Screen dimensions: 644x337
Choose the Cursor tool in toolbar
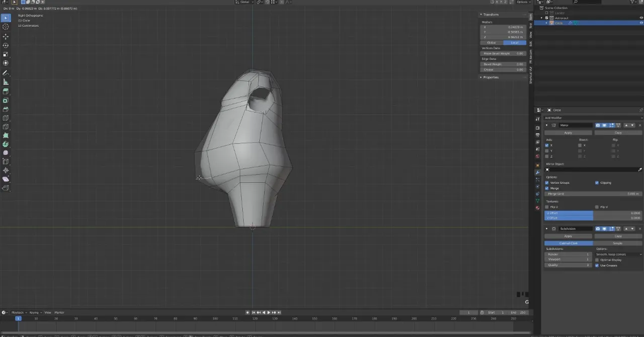tap(6, 27)
